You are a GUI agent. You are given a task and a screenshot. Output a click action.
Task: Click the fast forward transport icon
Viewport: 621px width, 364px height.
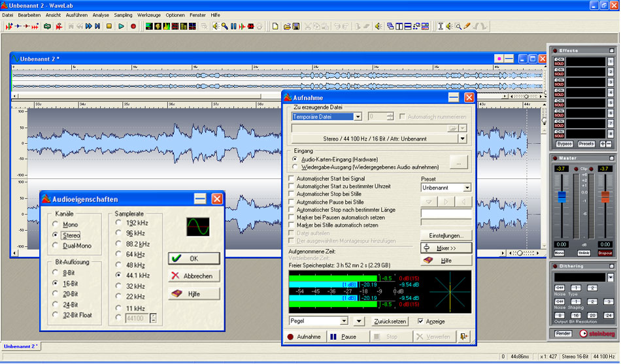tap(89, 26)
